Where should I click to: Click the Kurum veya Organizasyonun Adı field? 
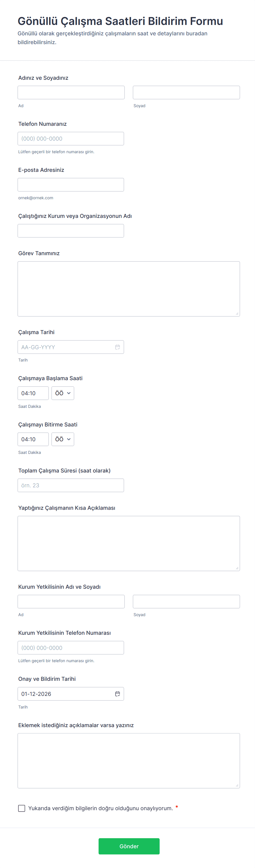click(71, 231)
